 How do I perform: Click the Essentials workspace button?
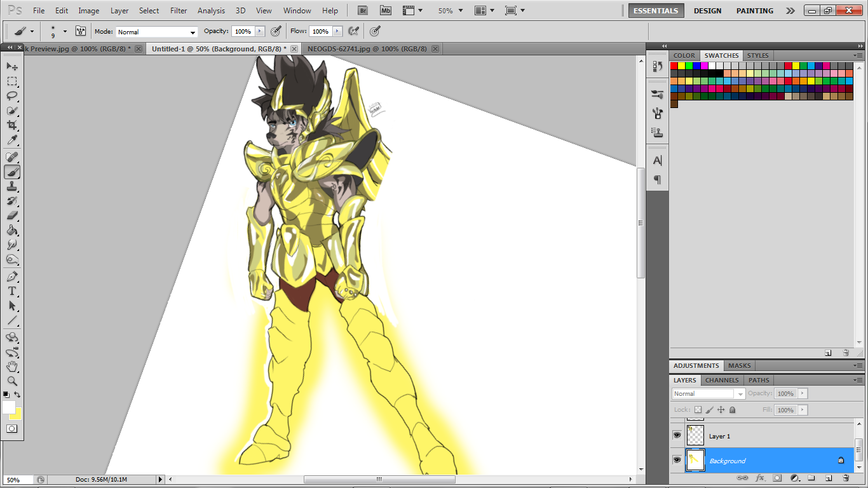pyautogui.click(x=656, y=11)
